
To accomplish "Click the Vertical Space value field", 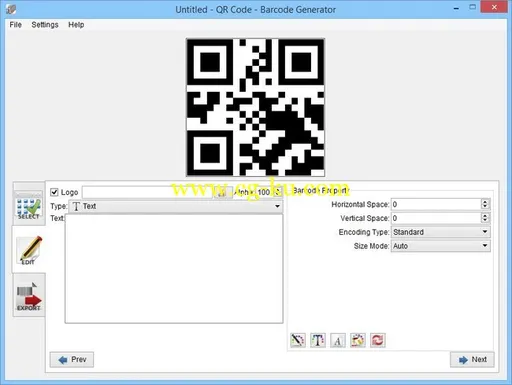I will [436, 218].
